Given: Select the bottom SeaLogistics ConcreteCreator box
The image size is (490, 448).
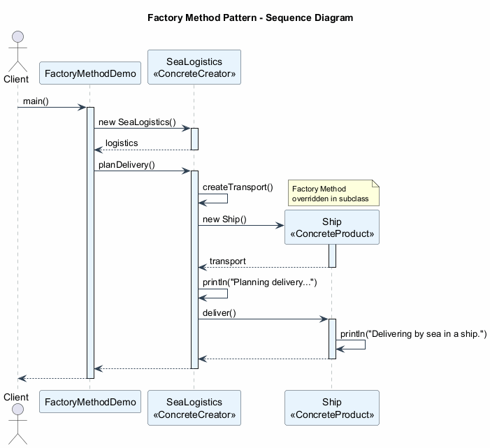Looking at the screenshot, I should [194, 407].
